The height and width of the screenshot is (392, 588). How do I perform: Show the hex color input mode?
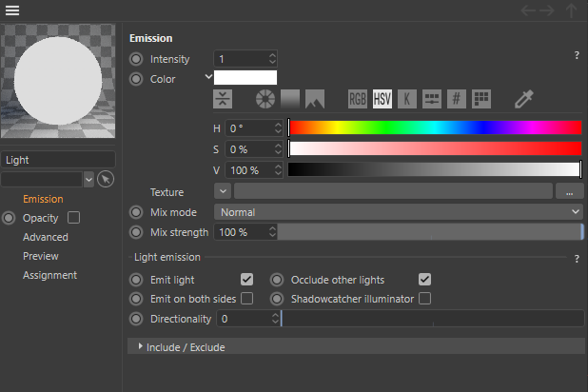pos(457,98)
